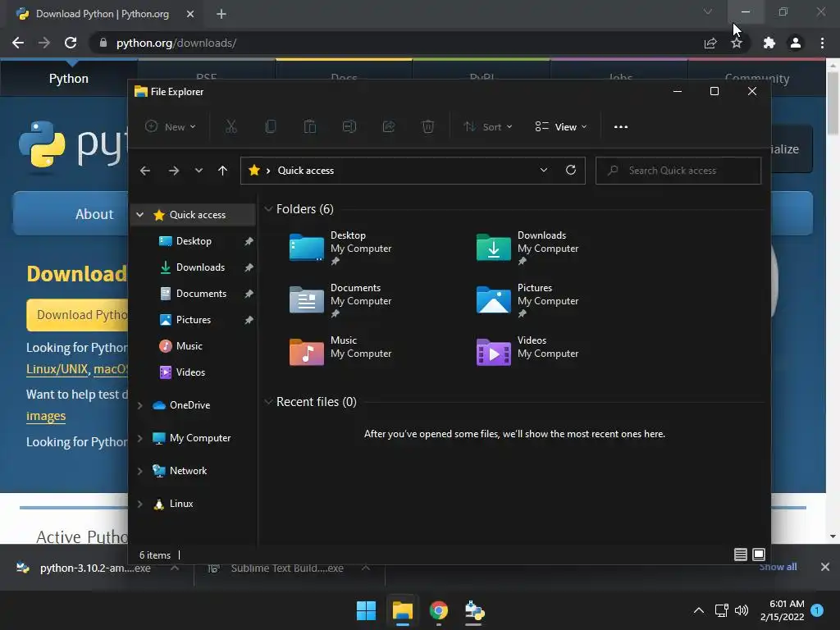Open Windows Start menu on taskbar
This screenshot has height=630, width=840.
[367, 610]
